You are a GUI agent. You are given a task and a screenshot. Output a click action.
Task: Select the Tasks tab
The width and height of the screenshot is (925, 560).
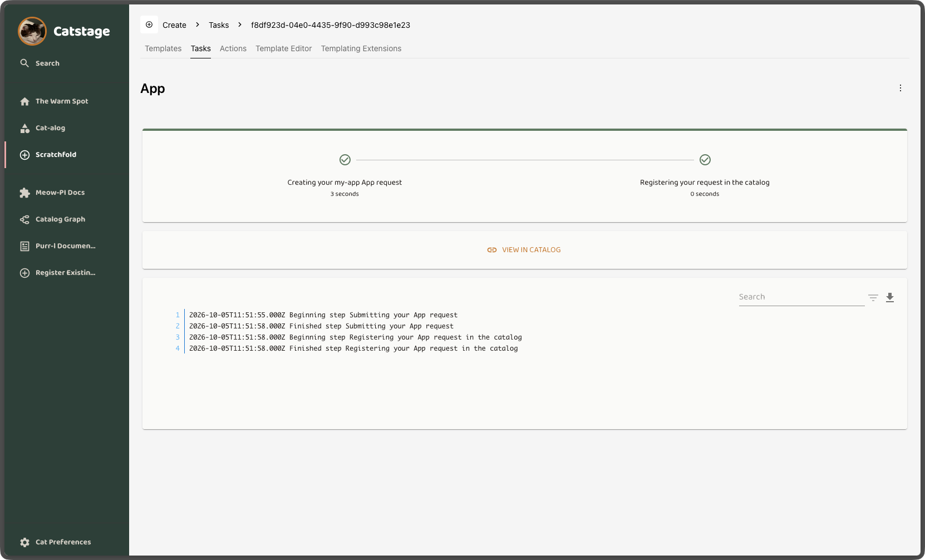201,48
